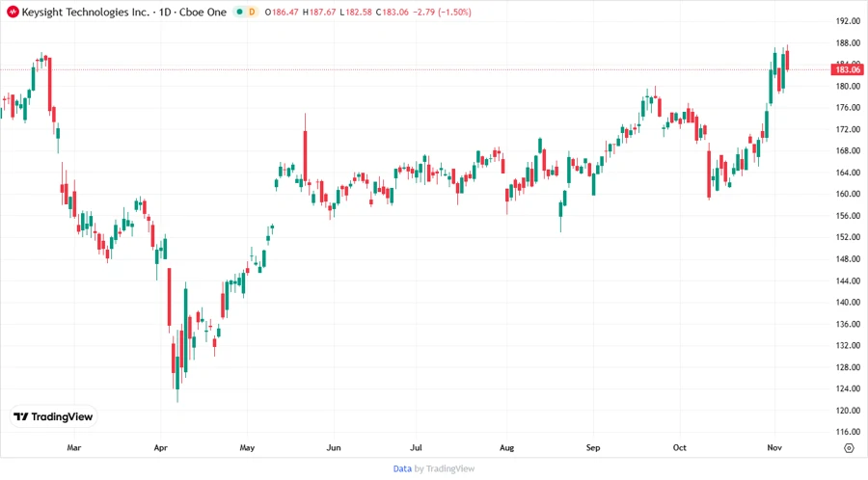Screen dimensions: 868x480
Task: Click the low value L182.58
Action: pyautogui.click(x=355, y=12)
